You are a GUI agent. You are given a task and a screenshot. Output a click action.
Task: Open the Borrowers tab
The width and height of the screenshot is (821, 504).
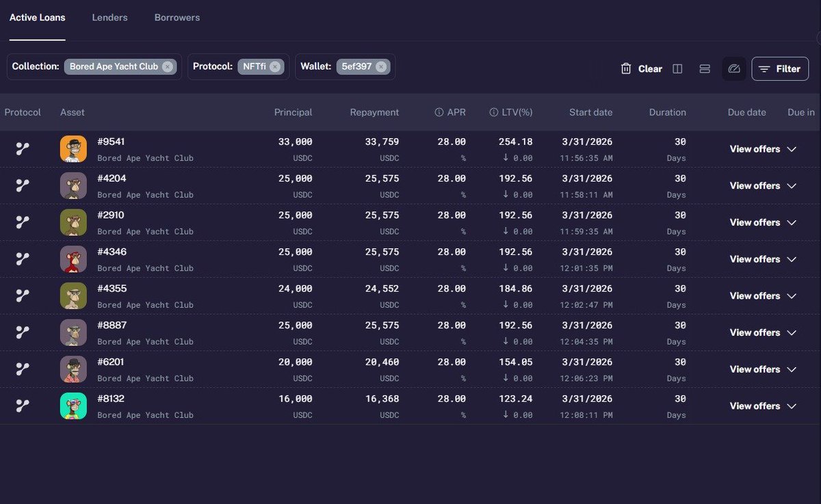[177, 18]
